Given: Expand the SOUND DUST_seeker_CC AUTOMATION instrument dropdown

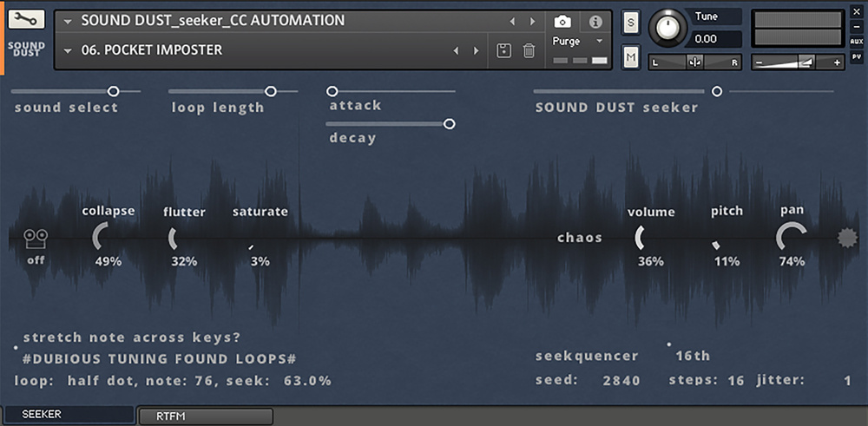Looking at the screenshot, I should tap(68, 21).
